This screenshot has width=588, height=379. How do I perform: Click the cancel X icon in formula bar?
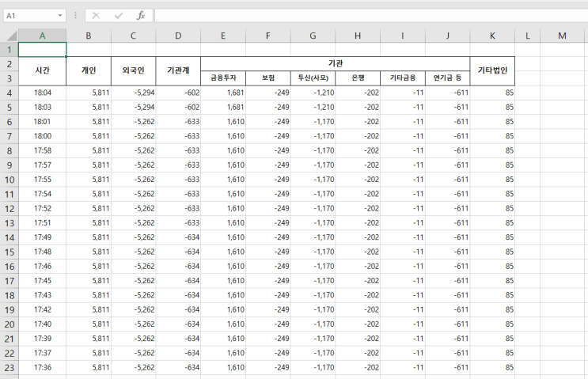pos(96,15)
